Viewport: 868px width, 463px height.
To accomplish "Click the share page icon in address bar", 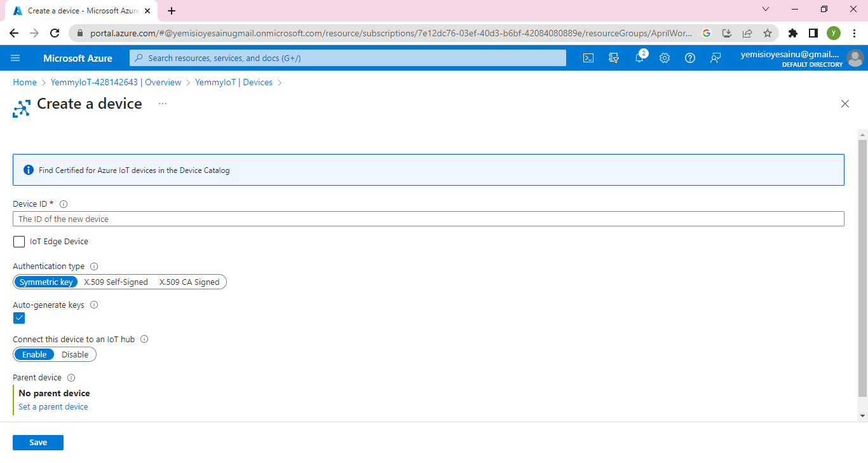I will click(747, 33).
